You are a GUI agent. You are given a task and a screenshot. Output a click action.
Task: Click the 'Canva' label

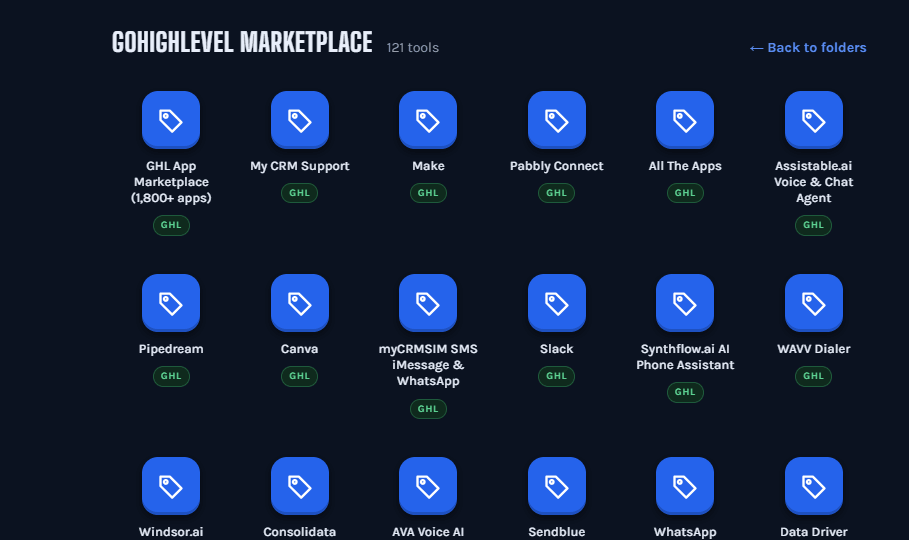pyautogui.click(x=300, y=349)
